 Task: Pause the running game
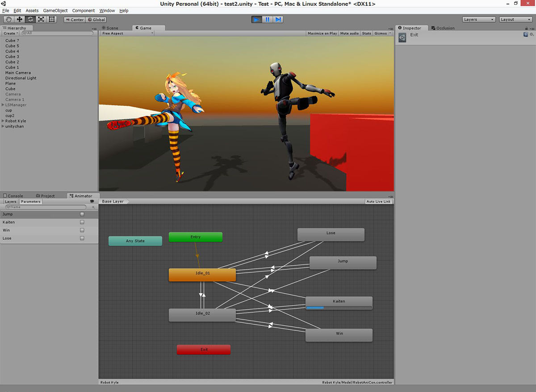(x=267, y=19)
